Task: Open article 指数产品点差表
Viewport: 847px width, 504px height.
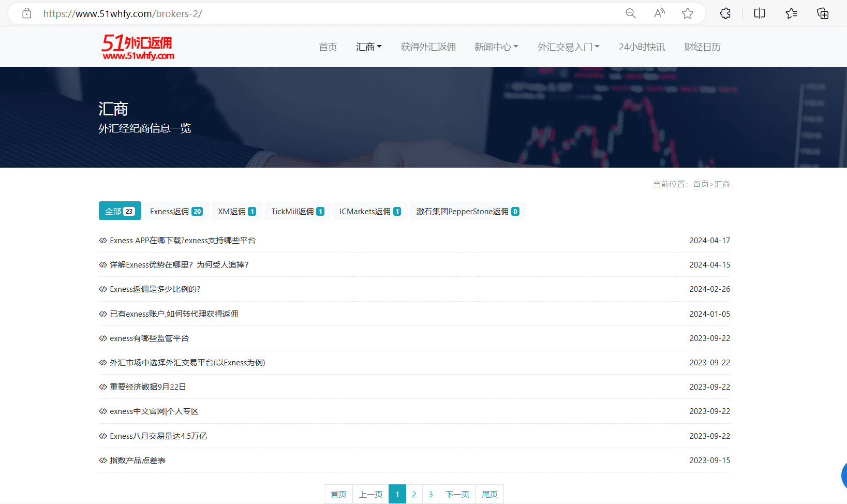Action: [138, 461]
